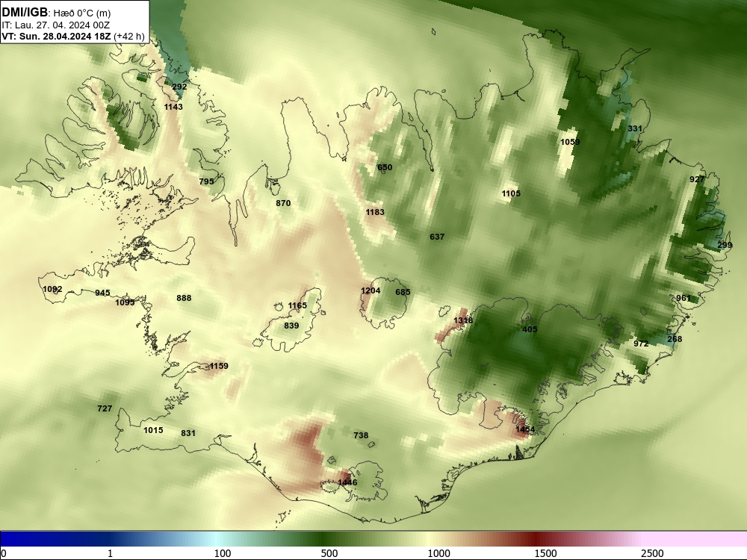Click the 1204 height value
The image size is (747, 560).
[x=371, y=290]
